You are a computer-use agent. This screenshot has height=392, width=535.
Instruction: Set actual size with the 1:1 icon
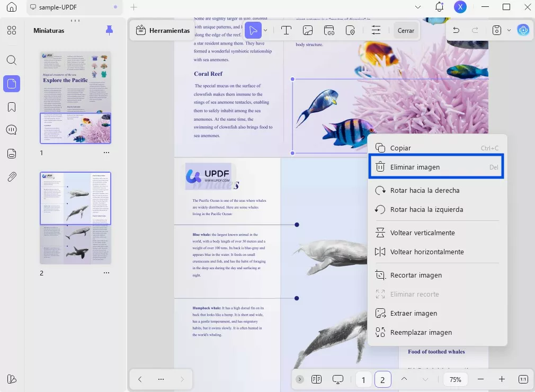tap(523, 379)
